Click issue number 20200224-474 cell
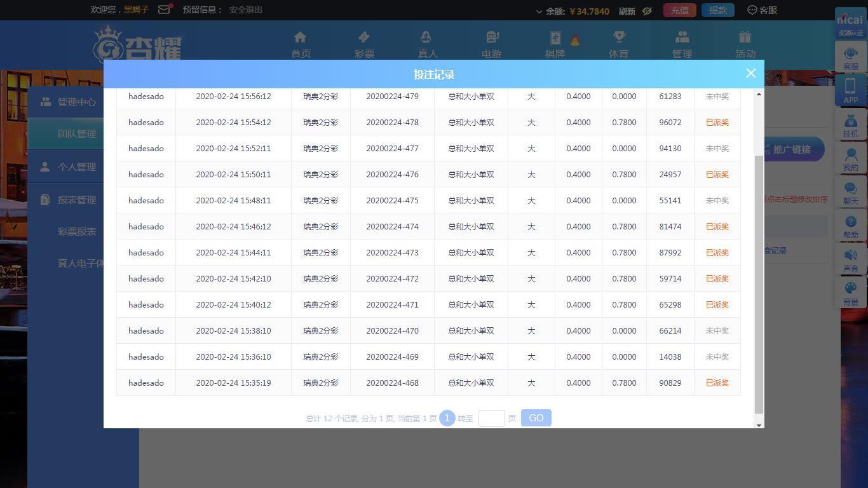This screenshot has width=868, height=488. coord(392,227)
